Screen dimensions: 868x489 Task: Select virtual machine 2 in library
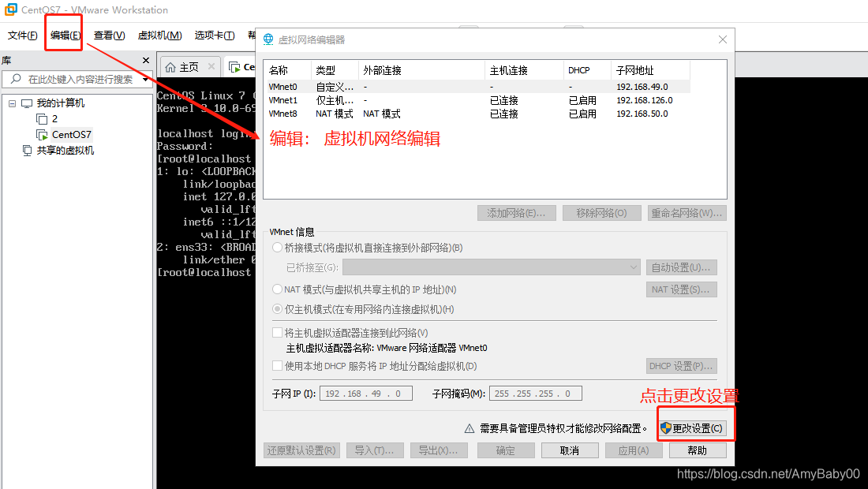coord(54,119)
